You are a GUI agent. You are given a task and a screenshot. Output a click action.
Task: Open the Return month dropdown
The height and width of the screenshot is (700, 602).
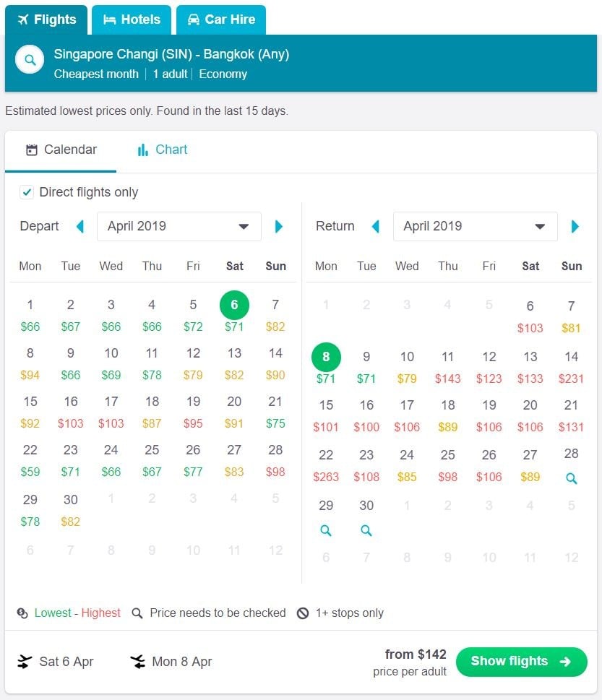pos(475,226)
